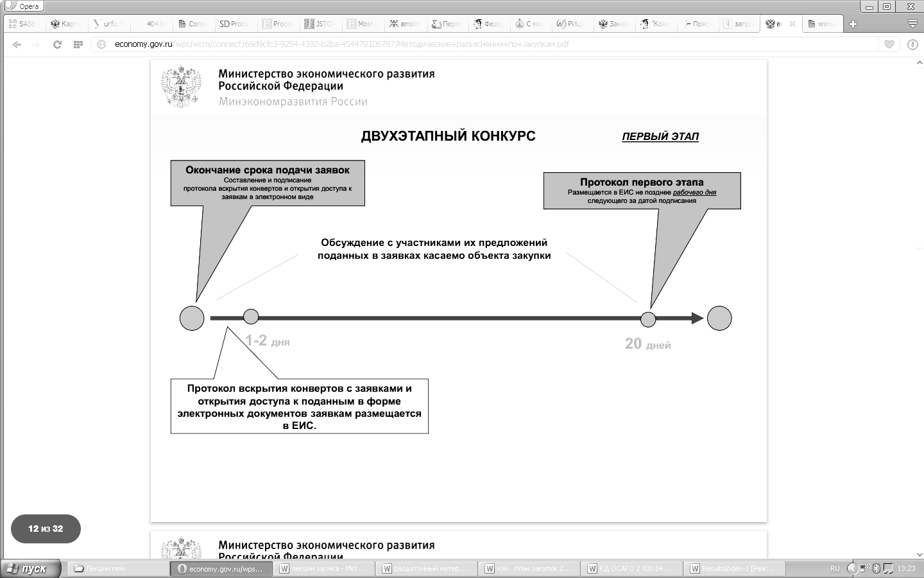This screenshot has height=578, width=924.
Task: Click the ПЕРВЫЙ ЭТАП underlined heading
Action: (660, 136)
